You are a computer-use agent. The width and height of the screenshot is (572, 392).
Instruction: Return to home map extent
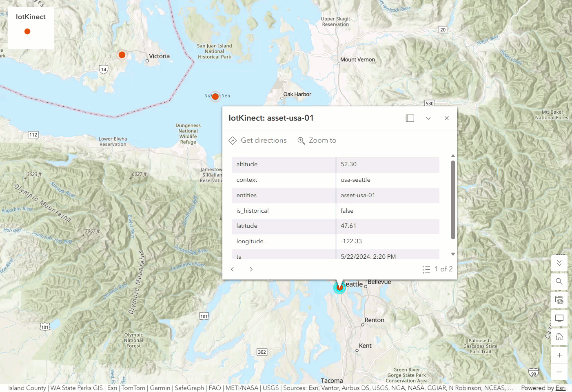[x=559, y=337]
